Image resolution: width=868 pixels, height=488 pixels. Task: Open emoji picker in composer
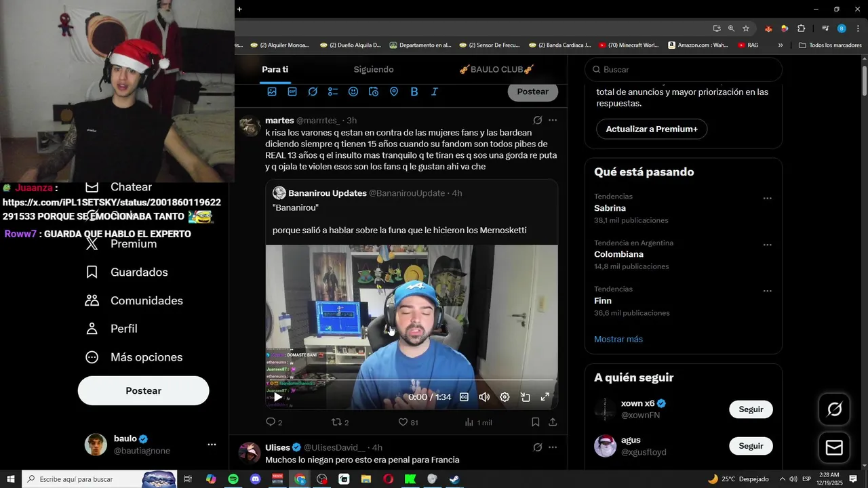[x=353, y=91]
